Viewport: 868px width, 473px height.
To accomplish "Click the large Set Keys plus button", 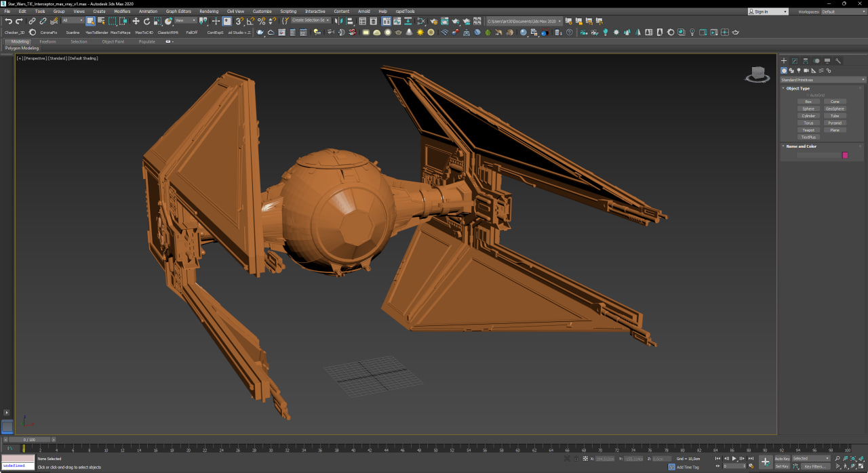I will pyautogui.click(x=766, y=461).
